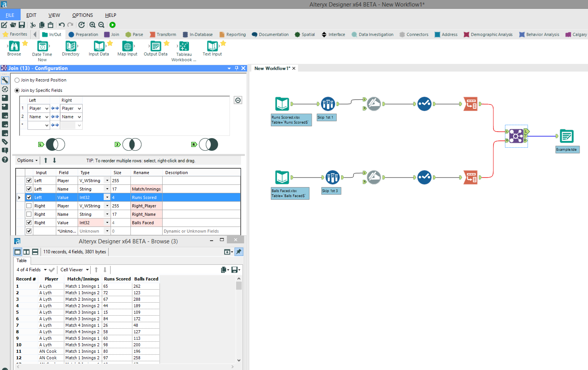Select the Directory tool in the palette
Viewport: 588px width, 370px height.
click(x=71, y=49)
